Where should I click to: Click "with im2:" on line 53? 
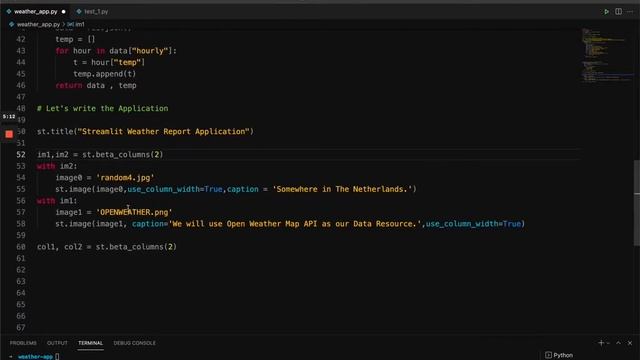[x=57, y=166]
